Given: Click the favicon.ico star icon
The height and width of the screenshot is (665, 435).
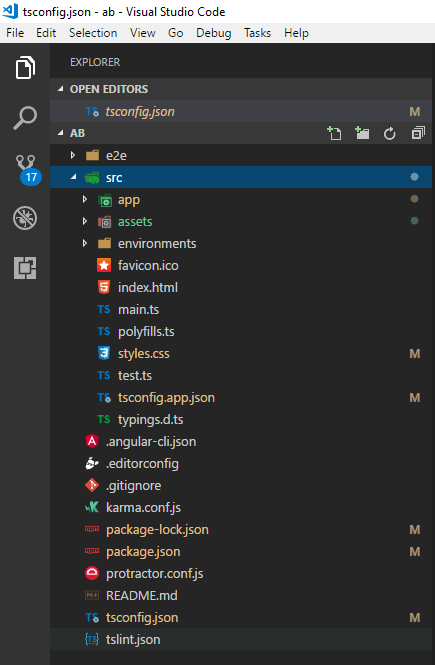Looking at the screenshot, I should point(104,265).
